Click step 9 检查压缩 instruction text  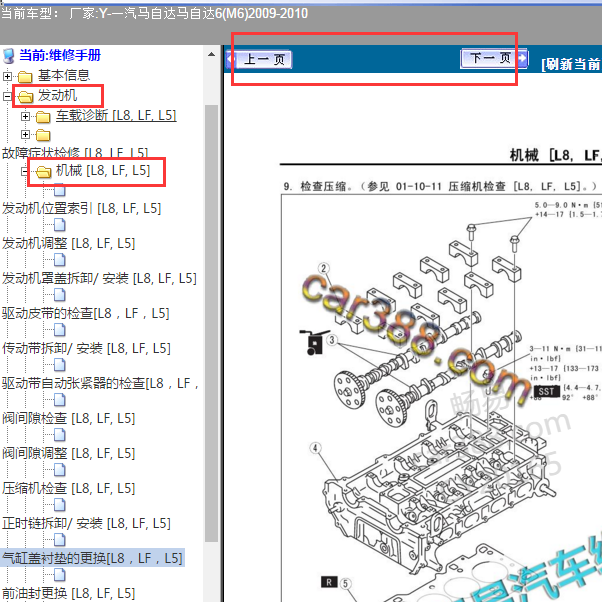coord(440,187)
